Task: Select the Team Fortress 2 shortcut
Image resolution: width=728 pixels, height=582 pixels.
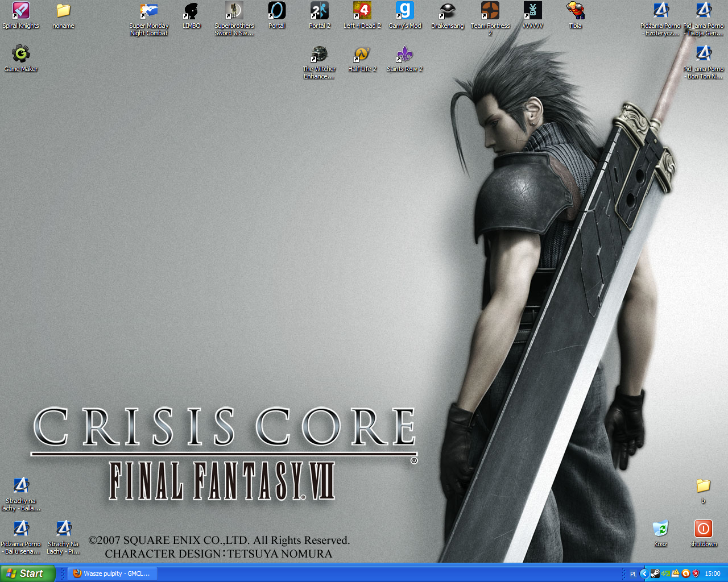Action: point(490,11)
